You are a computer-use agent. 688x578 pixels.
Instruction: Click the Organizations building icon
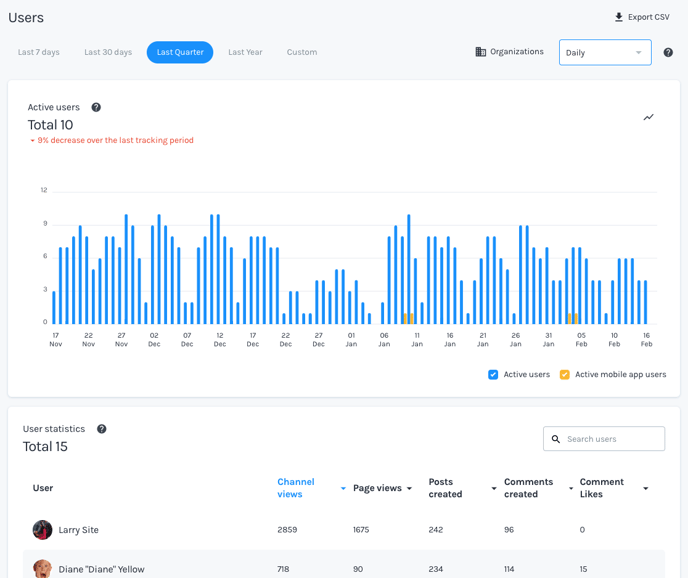click(x=481, y=52)
